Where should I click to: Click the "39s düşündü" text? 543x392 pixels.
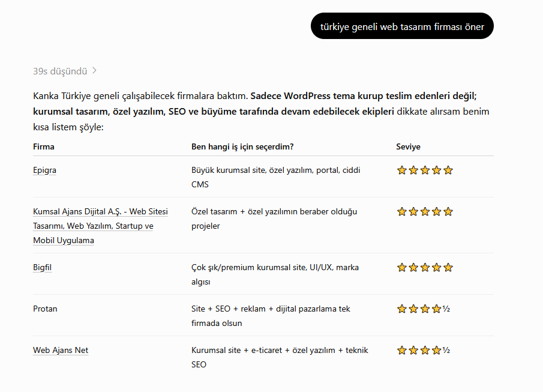tap(60, 71)
